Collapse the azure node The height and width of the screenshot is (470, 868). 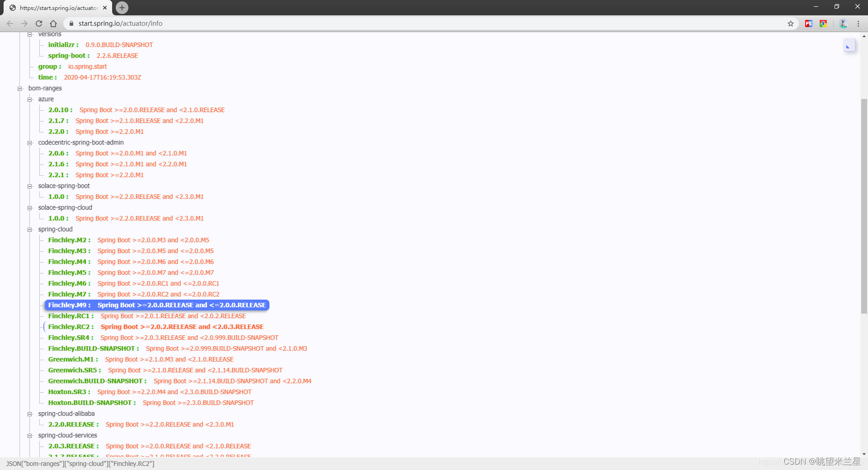[x=30, y=99]
